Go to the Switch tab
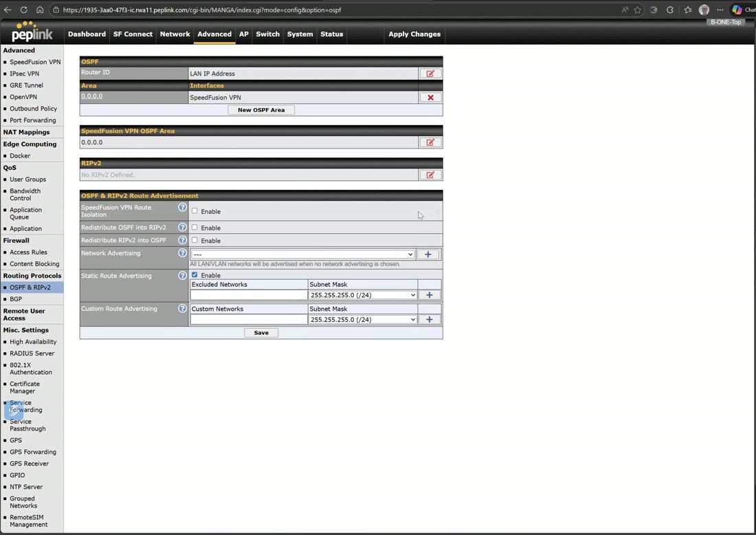 click(x=267, y=34)
